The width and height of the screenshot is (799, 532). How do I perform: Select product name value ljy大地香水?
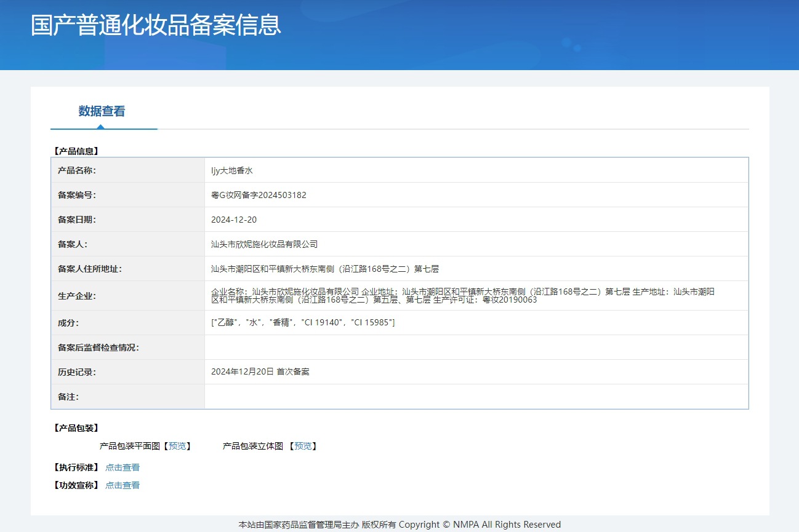232,170
